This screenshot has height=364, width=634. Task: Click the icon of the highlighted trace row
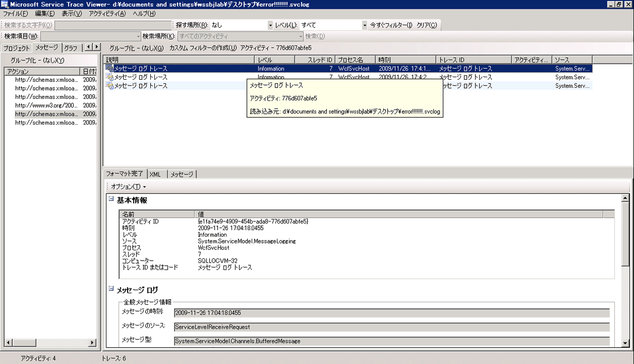109,69
